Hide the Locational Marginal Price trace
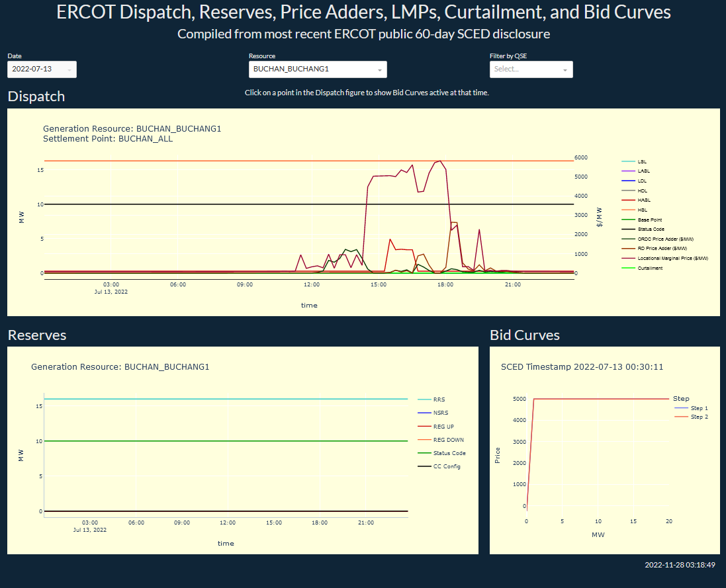The width and height of the screenshot is (726, 588). pyautogui.click(x=672, y=259)
